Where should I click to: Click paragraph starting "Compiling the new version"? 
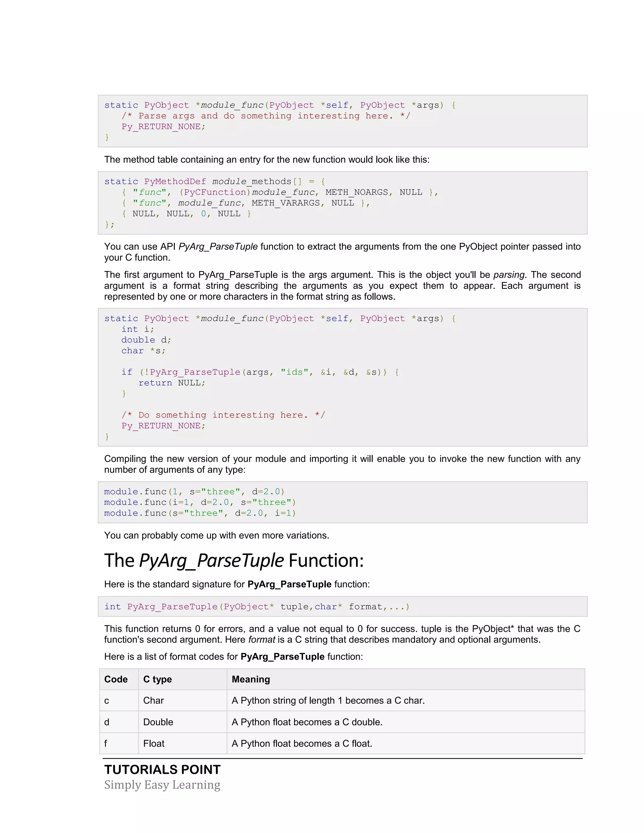(x=342, y=464)
